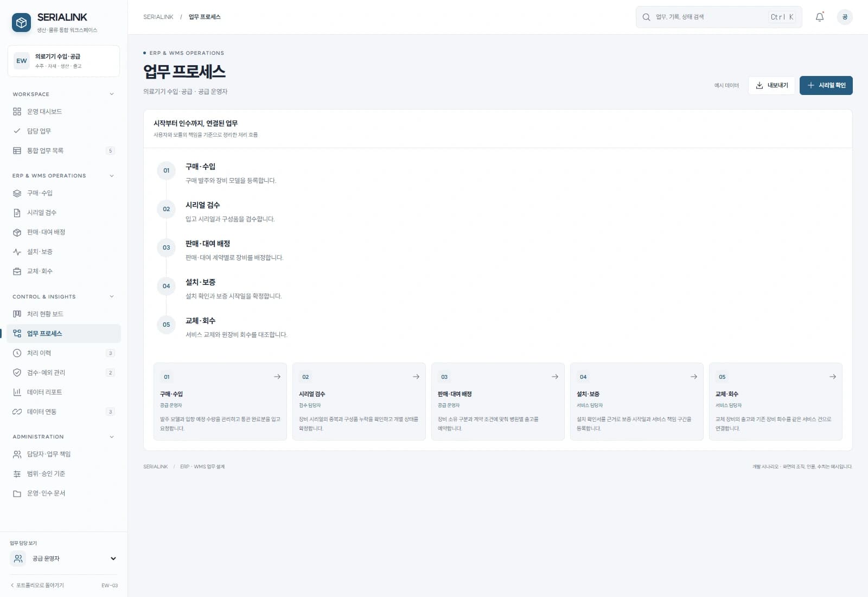This screenshot has width=868, height=597.
Task: Open the user avatar in the top bar
Action: (x=845, y=17)
